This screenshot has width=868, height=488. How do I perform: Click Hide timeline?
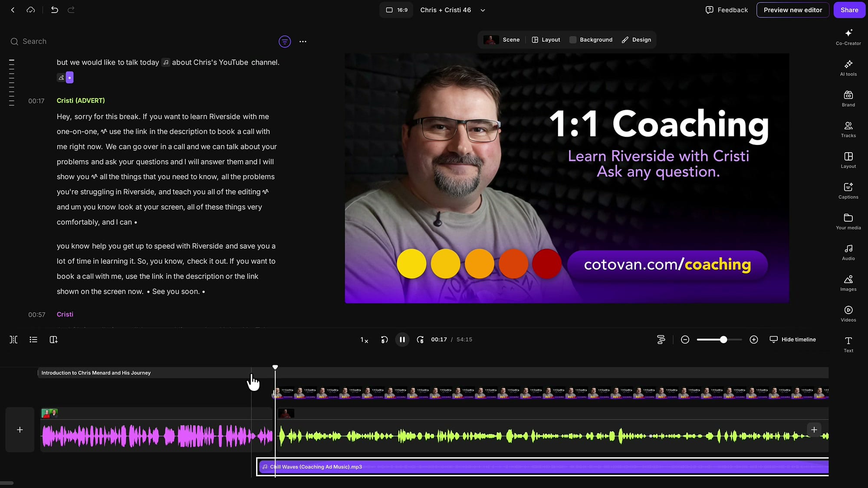792,340
